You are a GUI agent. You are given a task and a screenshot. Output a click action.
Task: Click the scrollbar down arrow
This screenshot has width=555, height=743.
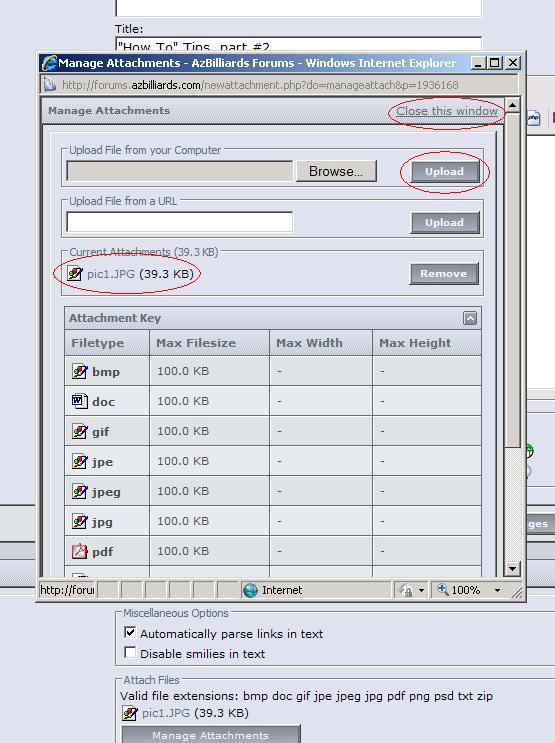512,569
